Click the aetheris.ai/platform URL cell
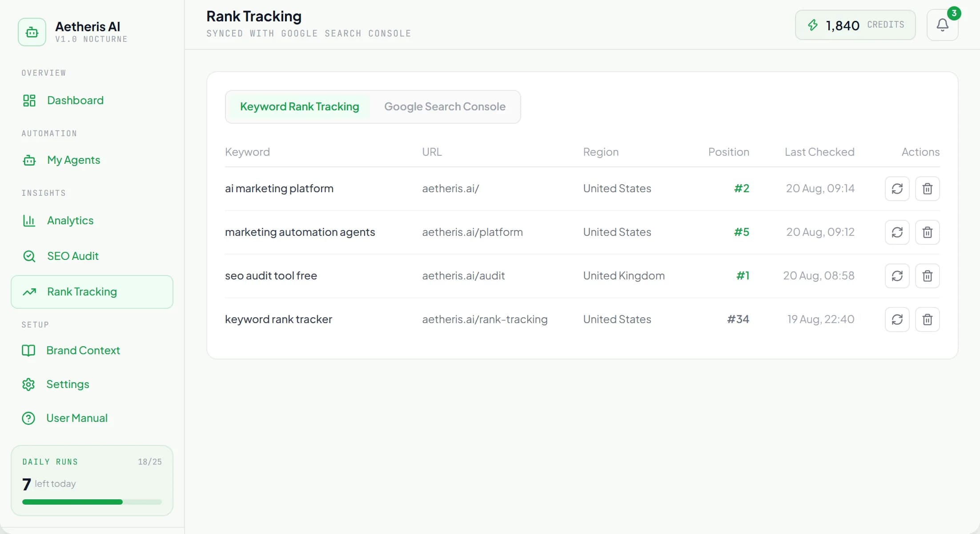This screenshot has width=980, height=534. (472, 232)
